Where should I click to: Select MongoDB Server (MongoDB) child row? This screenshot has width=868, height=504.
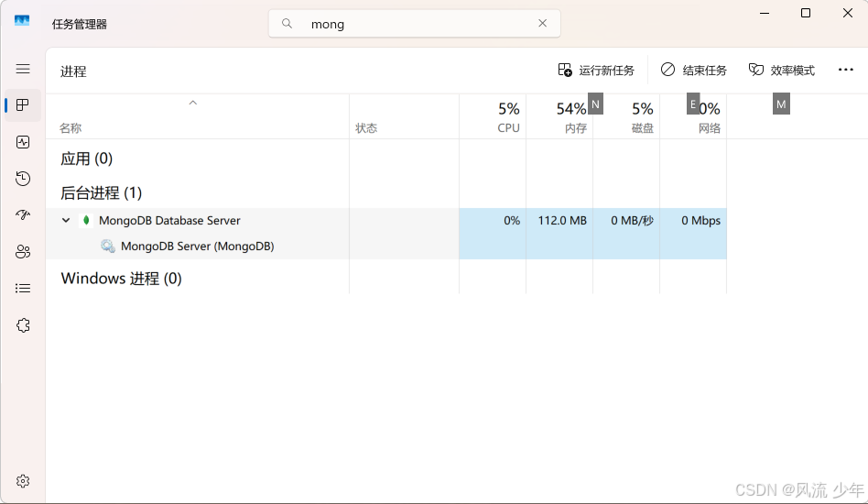(385, 246)
